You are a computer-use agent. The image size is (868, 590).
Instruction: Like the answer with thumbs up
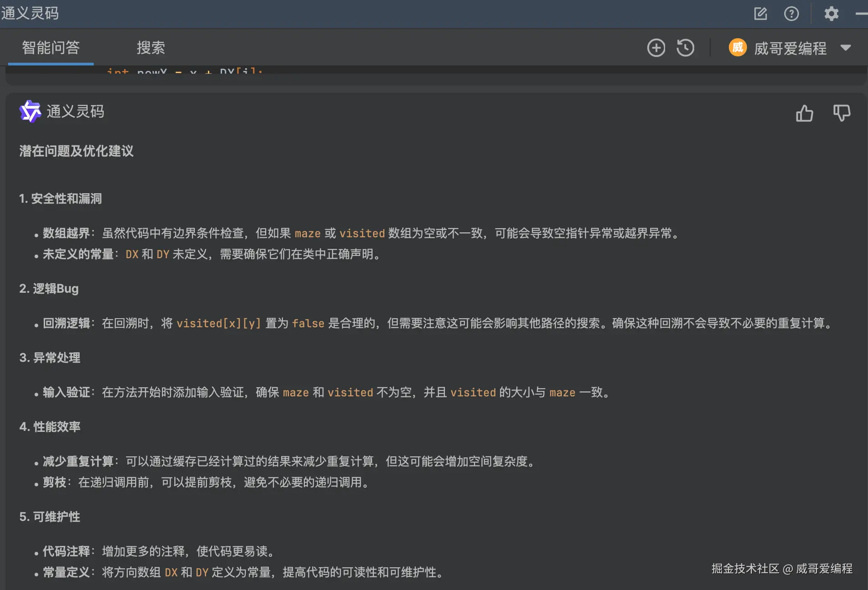click(804, 113)
